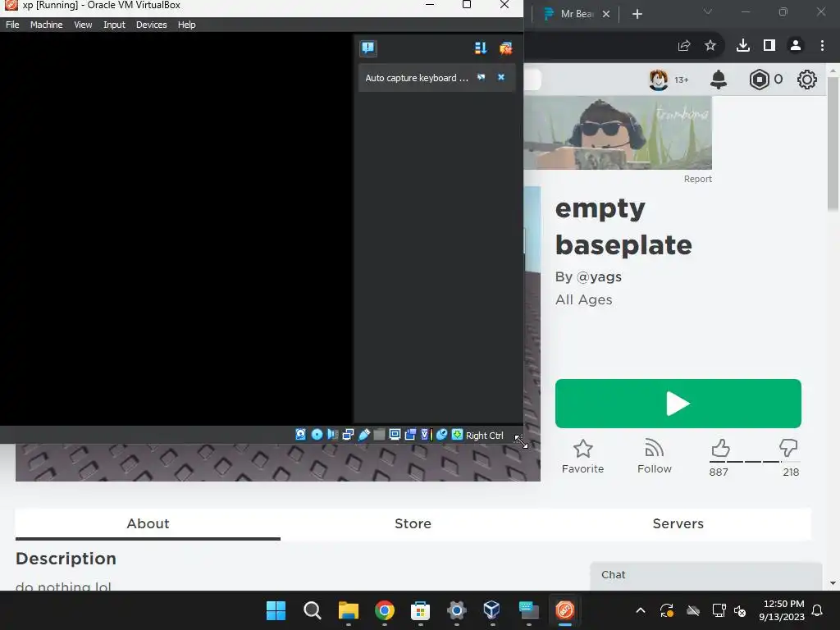Click the audio status icon in VirtualBox
Screen dimensions: 840x630
[332, 435]
